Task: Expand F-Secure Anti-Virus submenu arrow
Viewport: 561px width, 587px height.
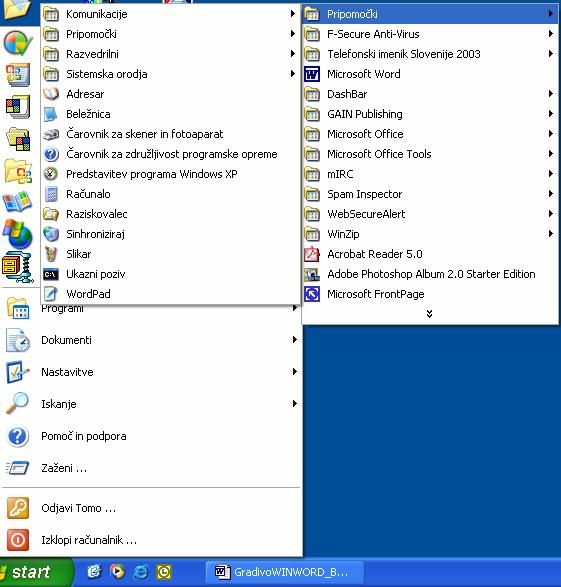Action: click(551, 34)
